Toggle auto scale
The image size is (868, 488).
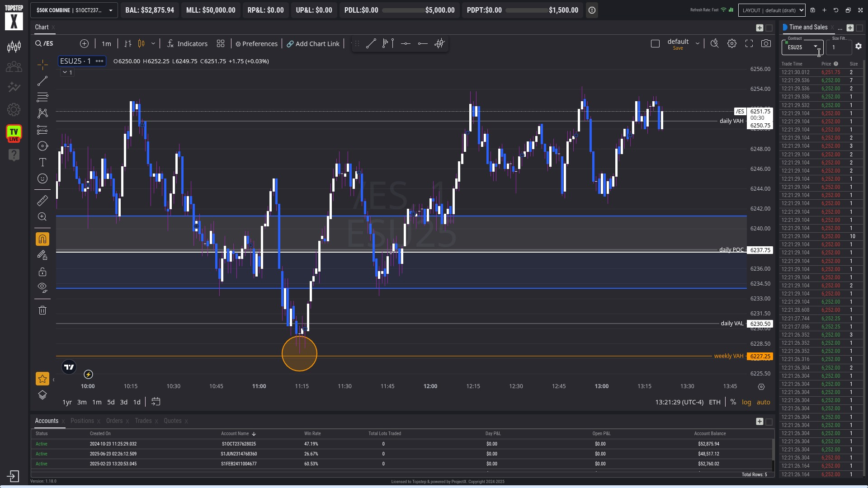click(x=764, y=402)
